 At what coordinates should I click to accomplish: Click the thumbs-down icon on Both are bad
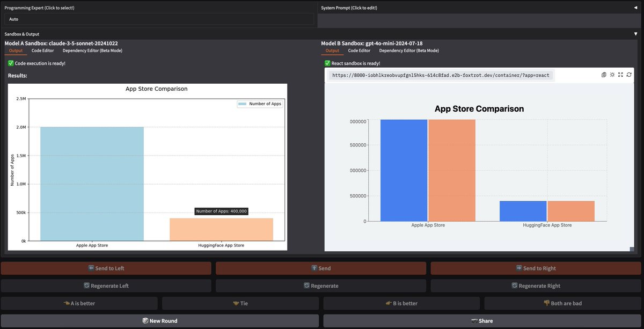coord(547,303)
